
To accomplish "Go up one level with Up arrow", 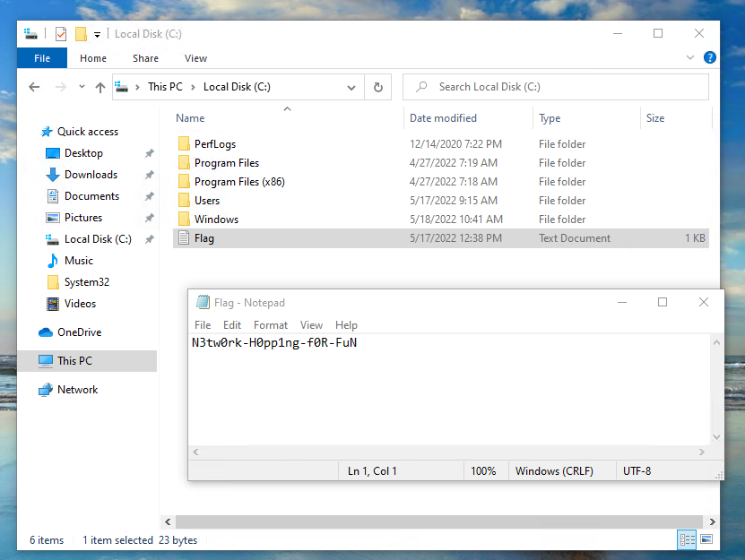I will tap(100, 87).
